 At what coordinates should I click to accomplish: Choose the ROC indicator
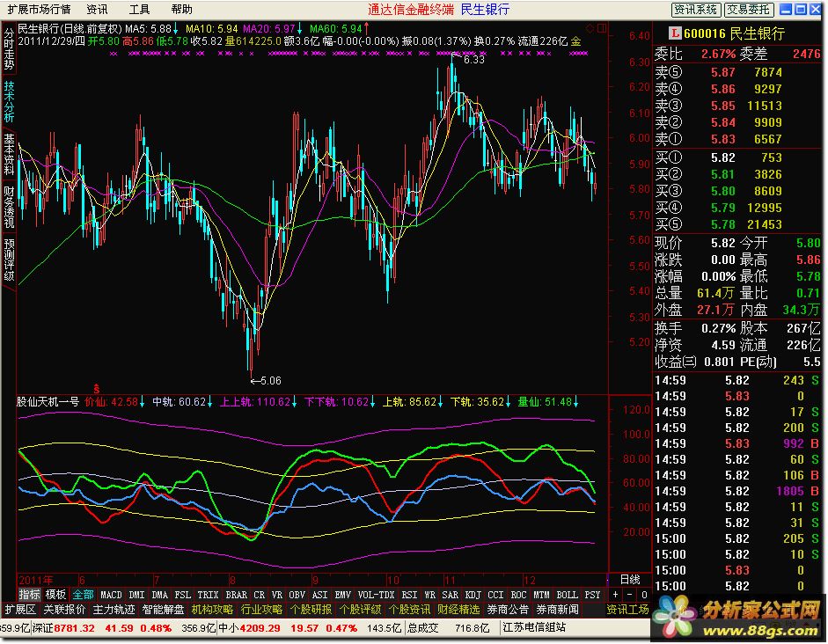(x=518, y=595)
